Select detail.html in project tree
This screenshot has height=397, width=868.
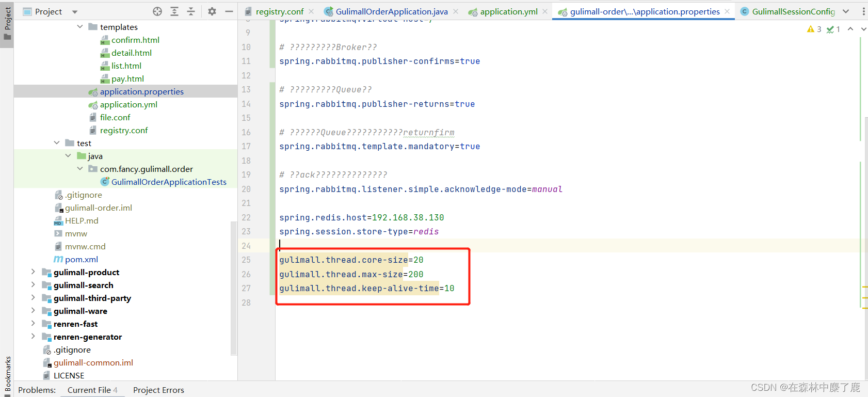(131, 53)
